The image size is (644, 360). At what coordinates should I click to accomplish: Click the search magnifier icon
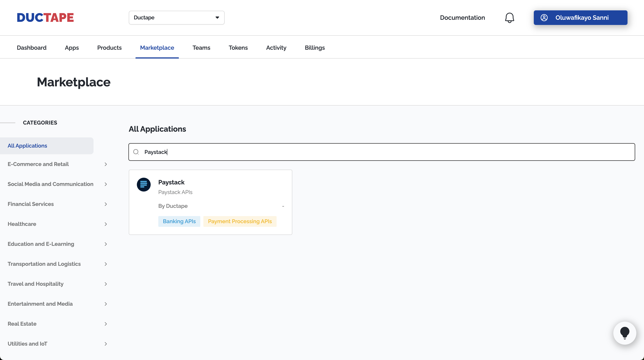(x=136, y=152)
